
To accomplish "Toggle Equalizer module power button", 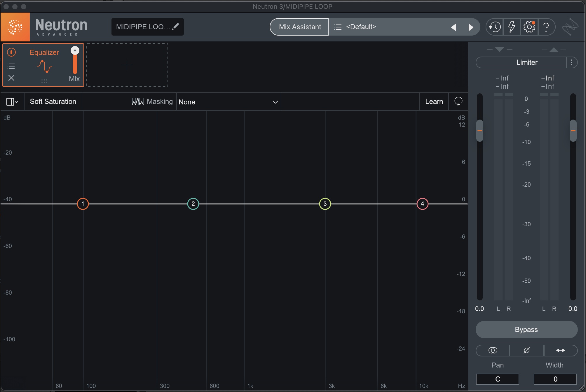I will (x=11, y=52).
